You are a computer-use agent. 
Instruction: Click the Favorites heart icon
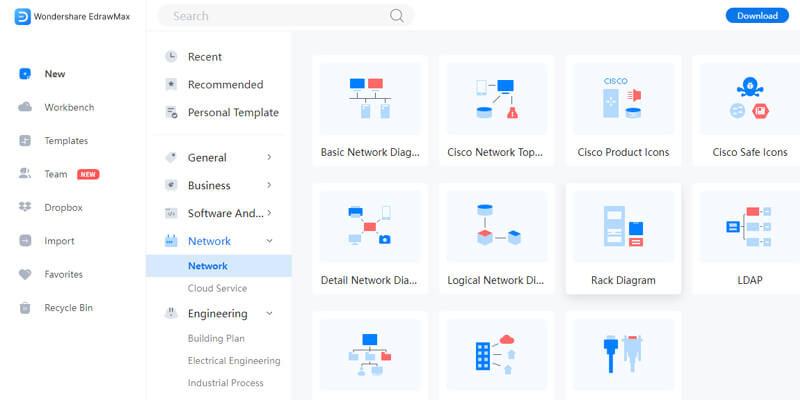click(25, 274)
